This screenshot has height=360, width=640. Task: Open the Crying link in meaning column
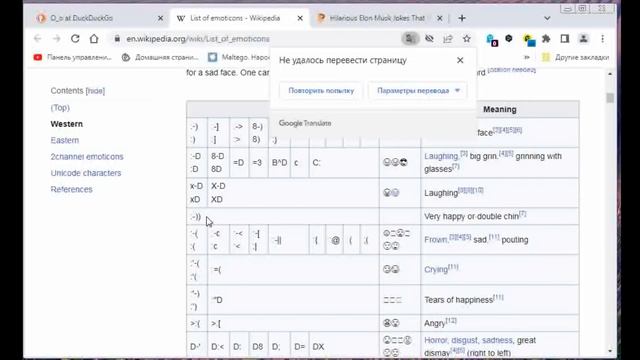point(436,269)
